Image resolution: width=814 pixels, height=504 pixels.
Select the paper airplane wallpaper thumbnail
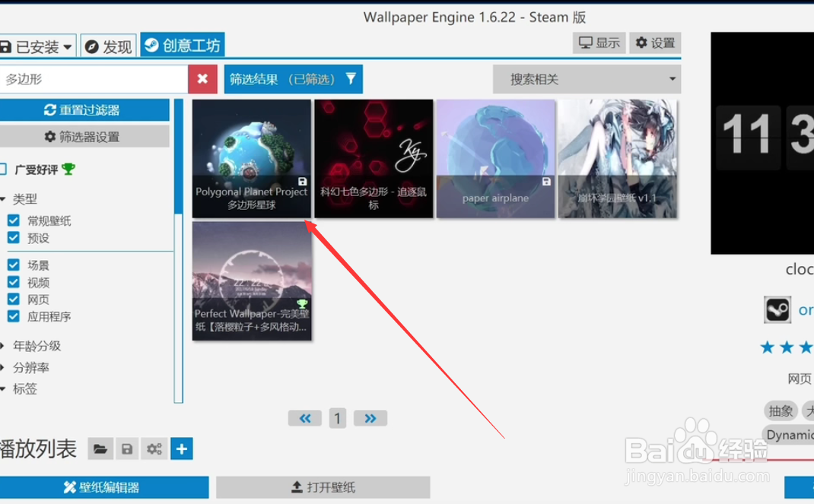tap(495, 159)
